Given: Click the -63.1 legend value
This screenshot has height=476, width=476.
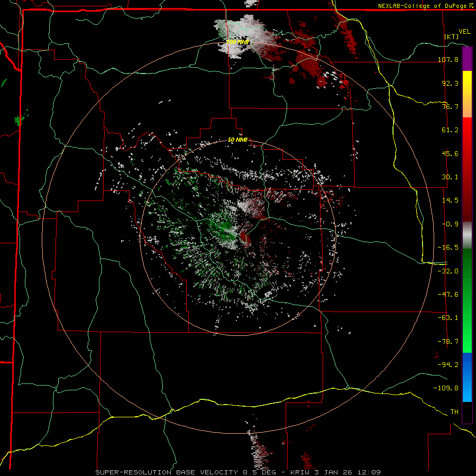Looking at the screenshot, I should [448, 318].
